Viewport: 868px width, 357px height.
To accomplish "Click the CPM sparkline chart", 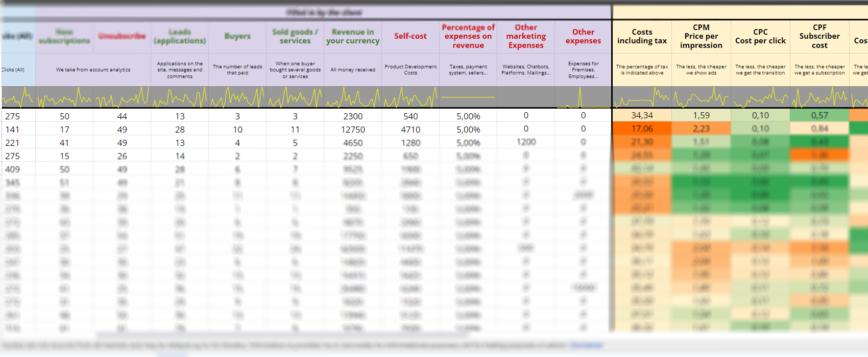I will pyautogui.click(x=701, y=97).
